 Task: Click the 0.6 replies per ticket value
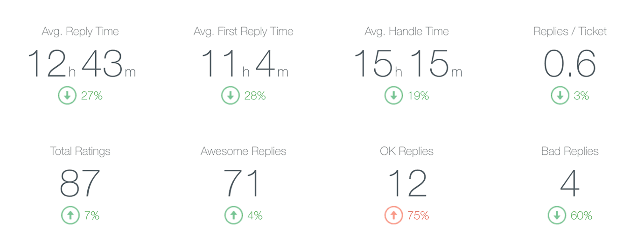click(570, 64)
